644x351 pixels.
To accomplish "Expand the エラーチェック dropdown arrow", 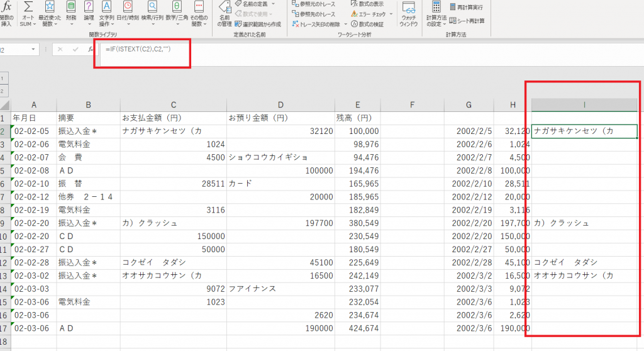I will tap(391, 14).
